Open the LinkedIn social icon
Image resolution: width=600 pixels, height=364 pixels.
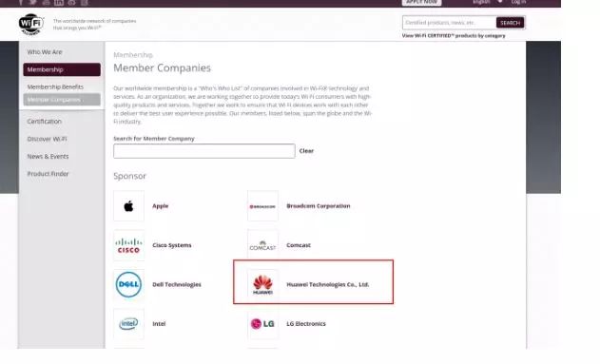(59, 2)
